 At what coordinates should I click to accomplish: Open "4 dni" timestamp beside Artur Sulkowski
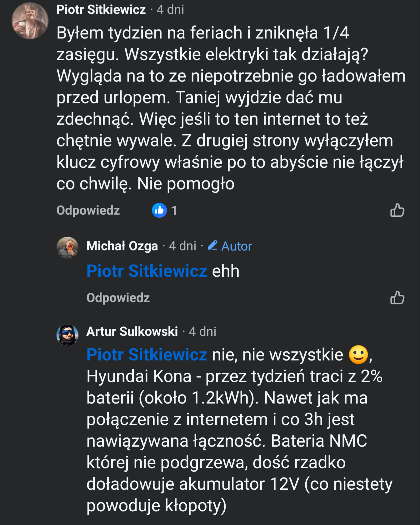202,331
